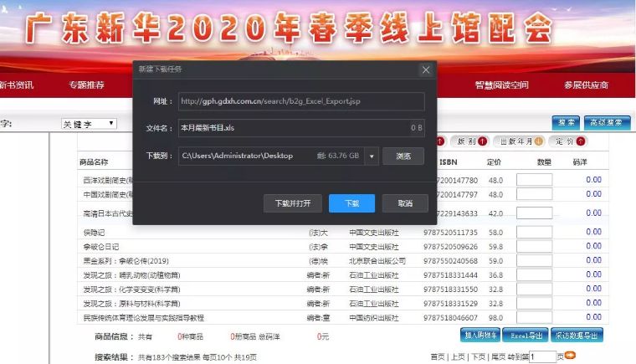636x364 pixels.
Task: Click 取消 to cancel download
Action: coord(405,203)
